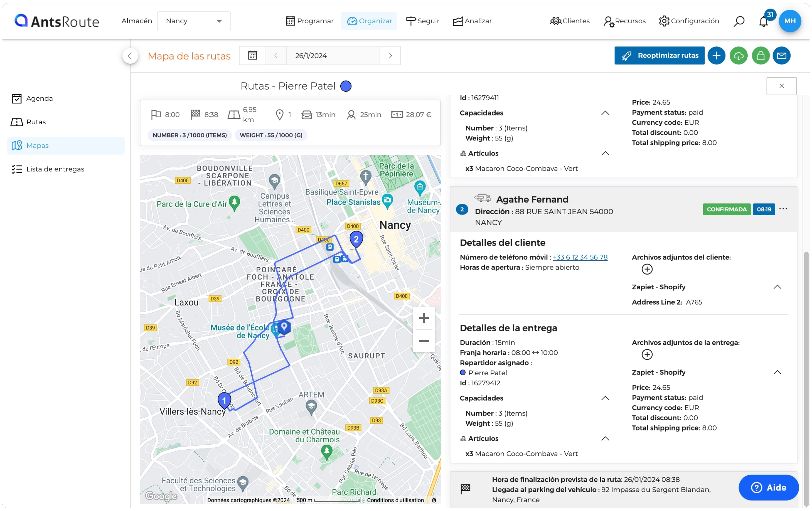Open the Nancy warehouse dropdown

tap(194, 21)
